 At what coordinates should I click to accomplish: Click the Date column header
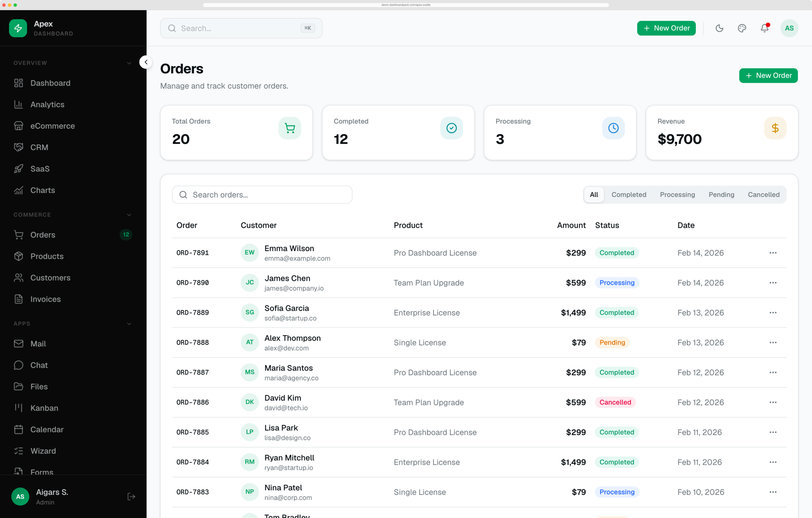pos(686,225)
